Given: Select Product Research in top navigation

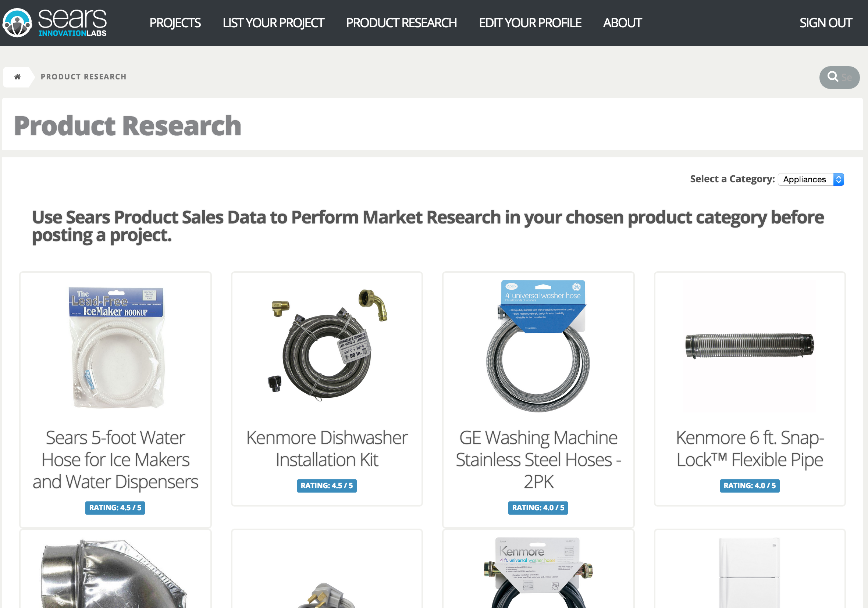Looking at the screenshot, I should click(x=401, y=23).
